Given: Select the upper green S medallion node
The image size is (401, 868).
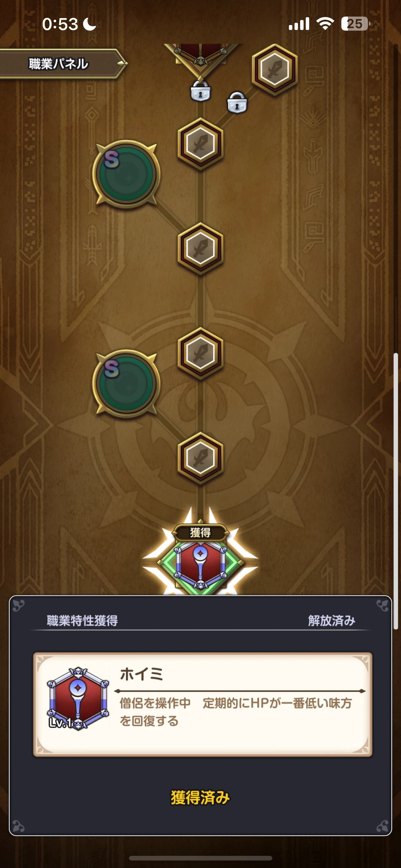Looking at the screenshot, I should pos(126,174).
